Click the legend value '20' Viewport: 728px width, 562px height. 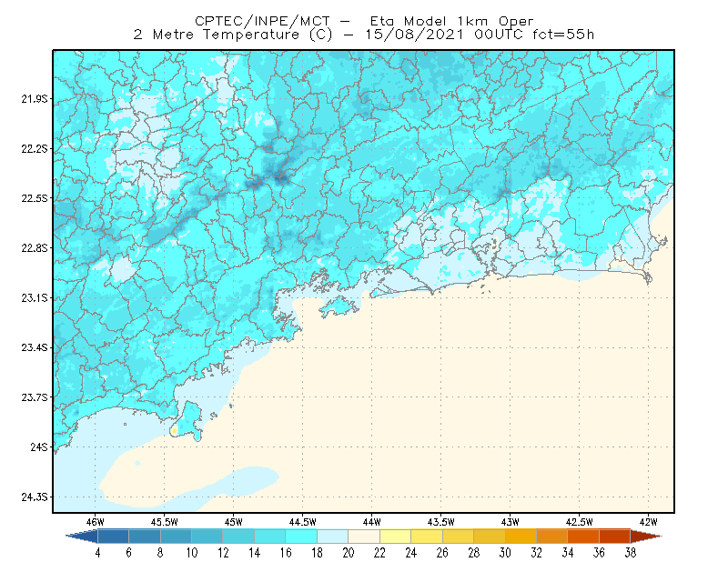[x=349, y=553]
